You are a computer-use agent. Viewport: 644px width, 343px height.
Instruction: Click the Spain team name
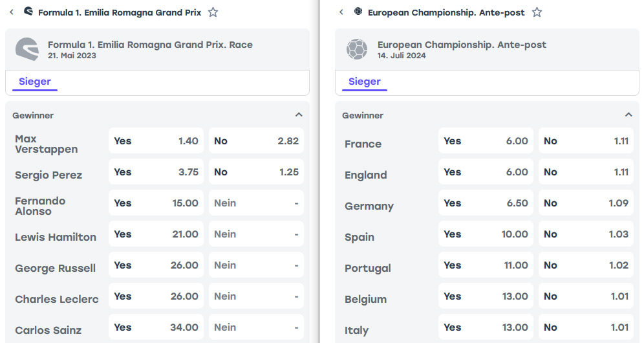click(x=360, y=237)
